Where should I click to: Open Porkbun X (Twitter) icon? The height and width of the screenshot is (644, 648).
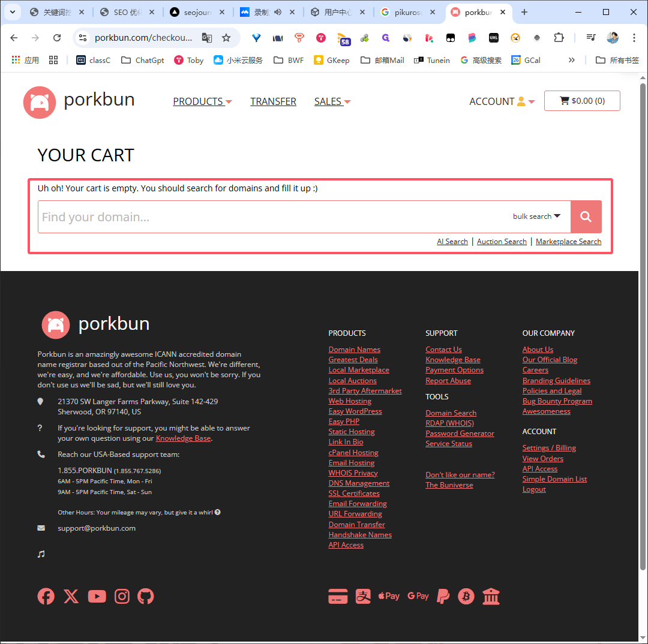[x=71, y=596]
